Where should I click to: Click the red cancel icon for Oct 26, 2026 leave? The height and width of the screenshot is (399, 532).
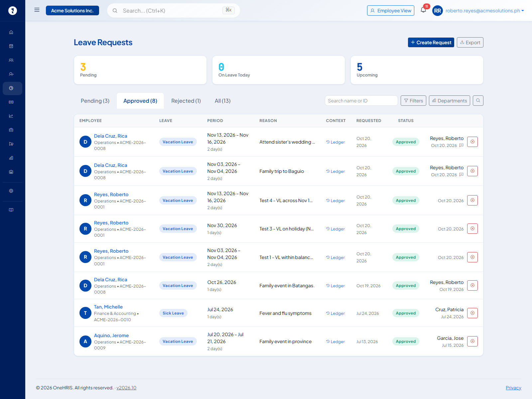tap(472, 285)
